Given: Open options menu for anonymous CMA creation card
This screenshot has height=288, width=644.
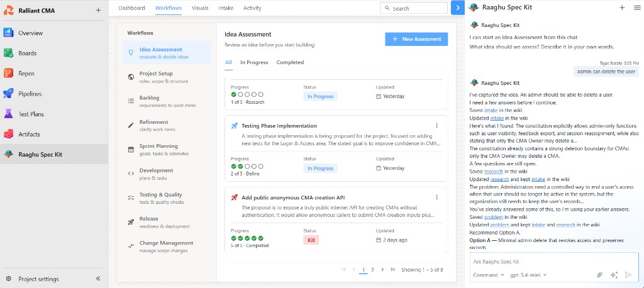Looking at the screenshot, I should tap(436, 197).
